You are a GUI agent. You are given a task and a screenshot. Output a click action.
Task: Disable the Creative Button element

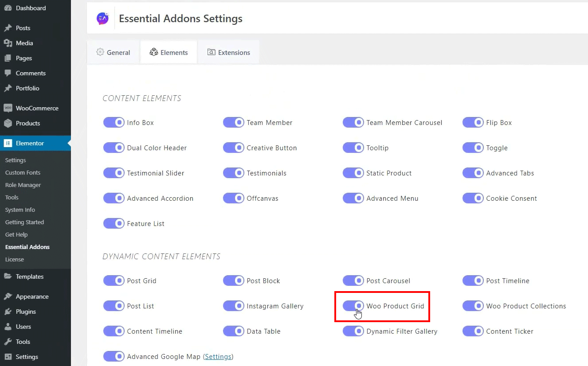[234, 148]
